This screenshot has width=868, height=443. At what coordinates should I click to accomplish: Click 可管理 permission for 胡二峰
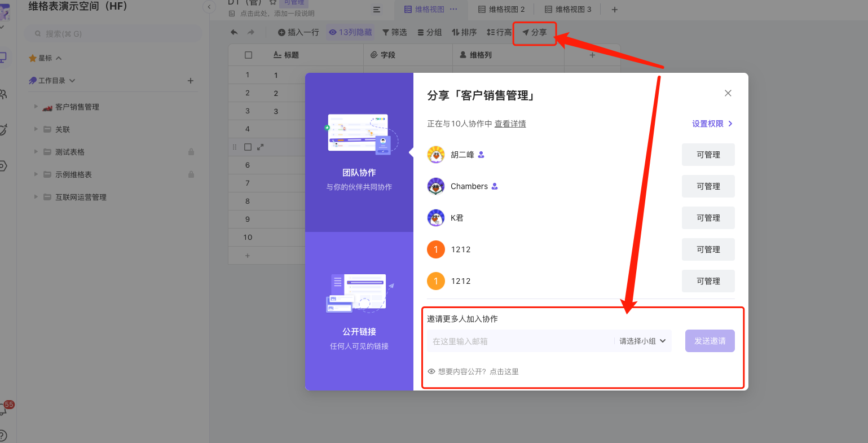pos(708,155)
